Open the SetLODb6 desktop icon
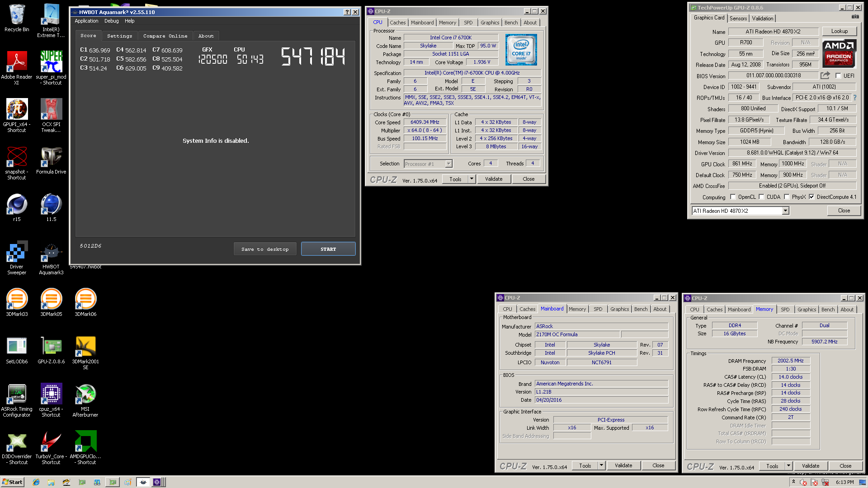The image size is (868, 488). (17, 350)
